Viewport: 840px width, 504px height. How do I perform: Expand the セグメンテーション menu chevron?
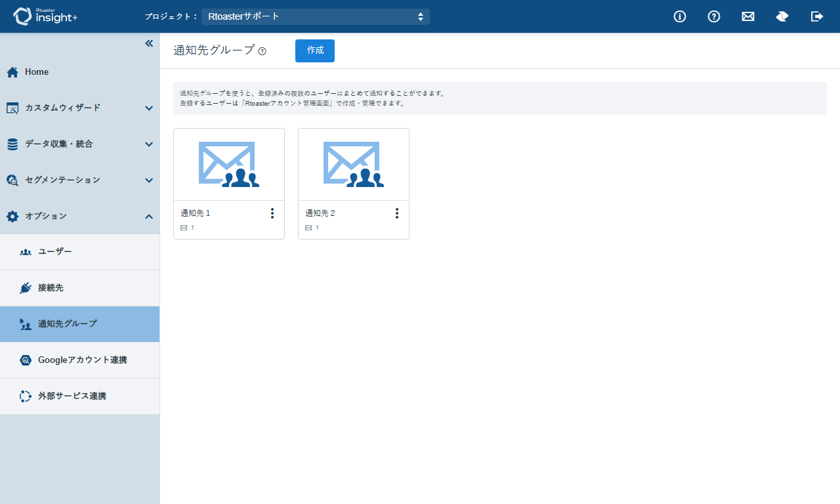(x=149, y=180)
